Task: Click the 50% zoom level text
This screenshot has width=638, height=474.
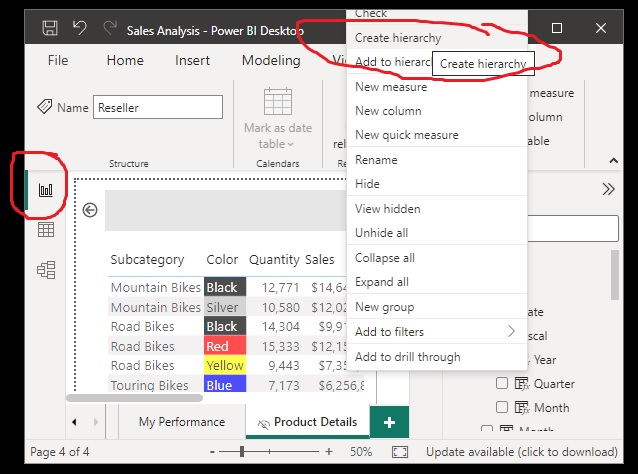Action: click(361, 452)
